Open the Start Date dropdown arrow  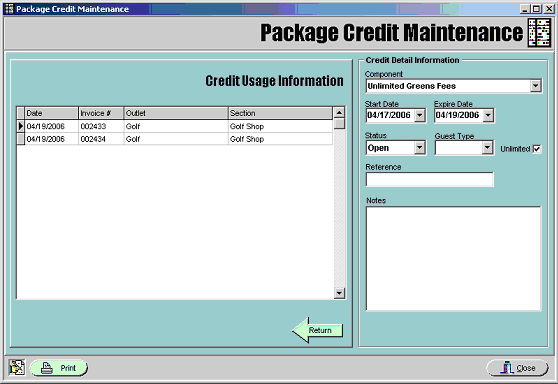[420, 115]
